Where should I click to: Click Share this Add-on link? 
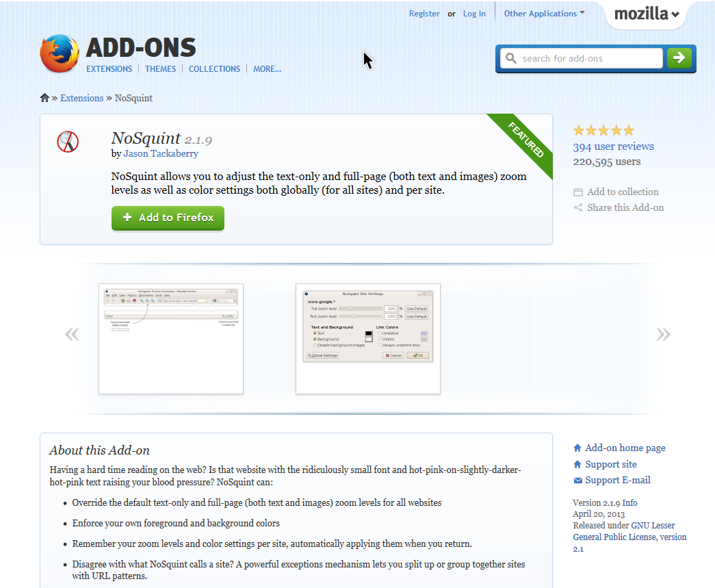(x=625, y=207)
